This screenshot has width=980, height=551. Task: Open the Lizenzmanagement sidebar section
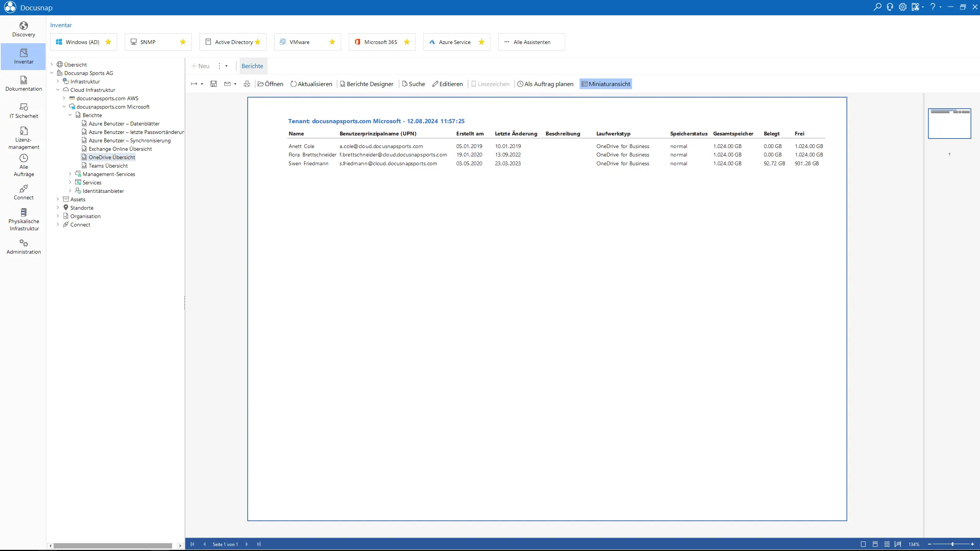[24, 138]
